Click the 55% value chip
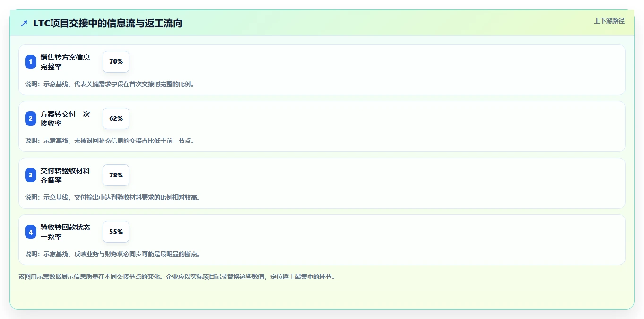The height and width of the screenshot is (319, 644). [x=116, y=232]
